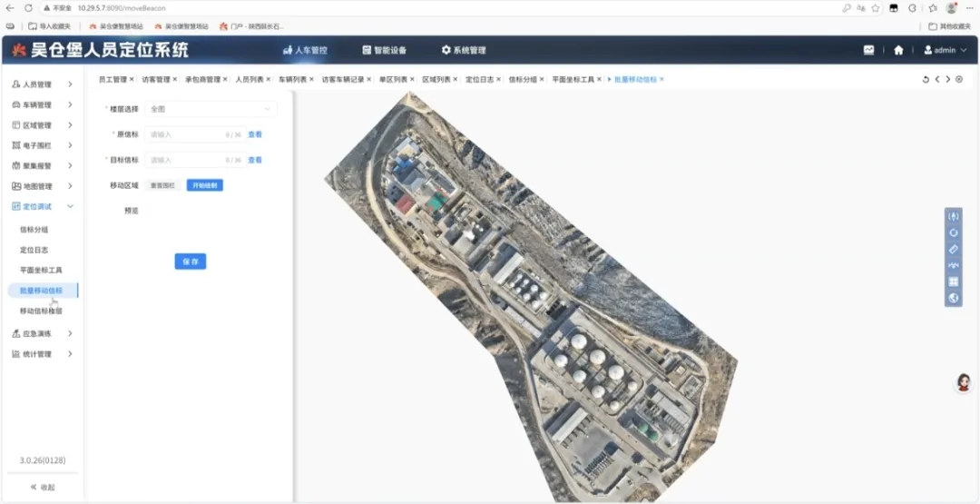Select 平面坐标工具 in the sidebar submenu
The image size is (980, 504).
[x=41, y=270]
